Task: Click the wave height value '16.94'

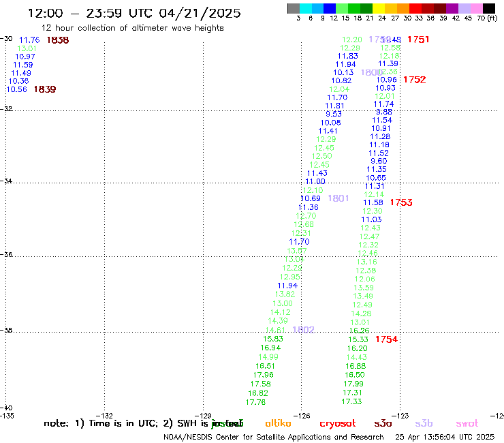Action: 270,348
